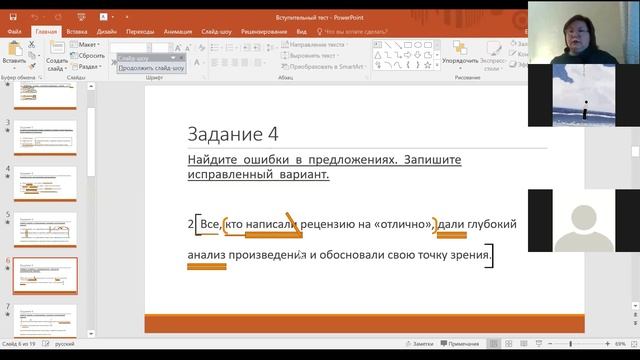
Task: Open Макет layout dropdown
Action: click(85, 44)
